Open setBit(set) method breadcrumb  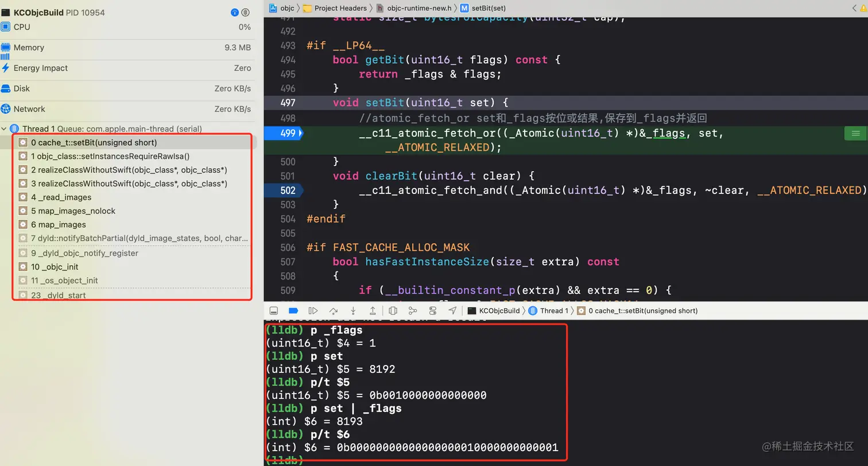point(483,8)
